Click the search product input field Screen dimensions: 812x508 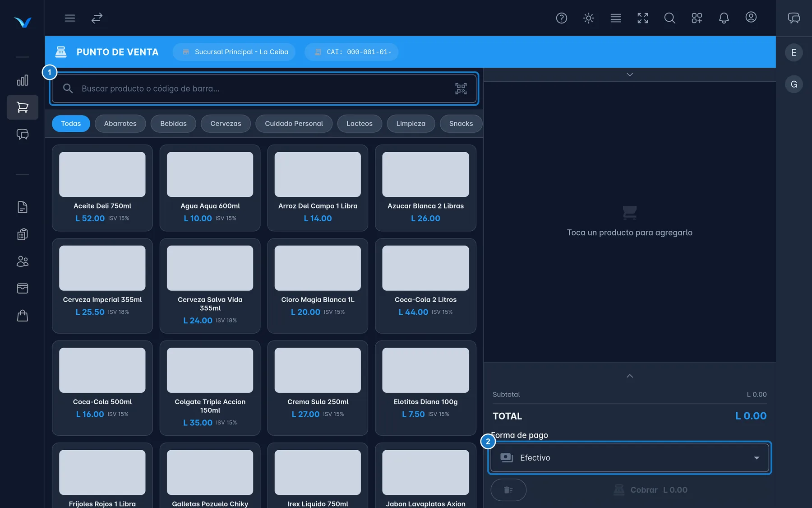(x=264, y=89)
